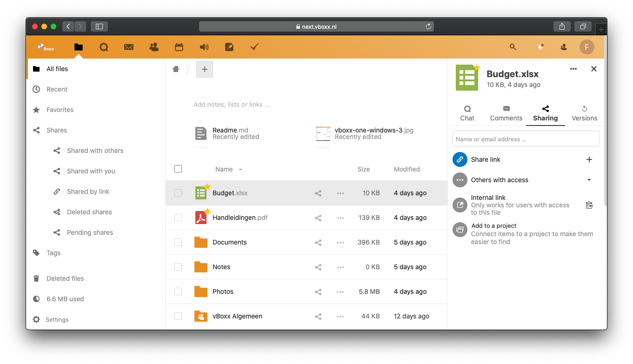Check the Documents folder checkbox

click(178, 242)
